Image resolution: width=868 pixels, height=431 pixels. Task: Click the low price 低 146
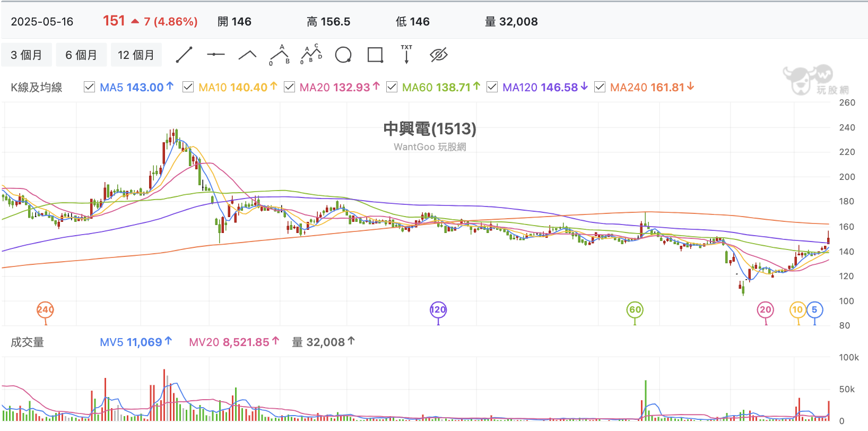(x=413, y=22)
